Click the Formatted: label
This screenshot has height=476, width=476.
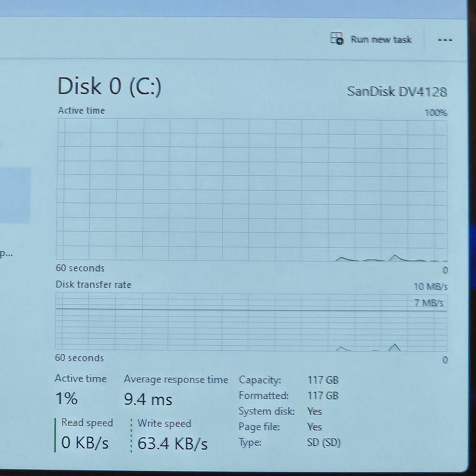point(264,396)
